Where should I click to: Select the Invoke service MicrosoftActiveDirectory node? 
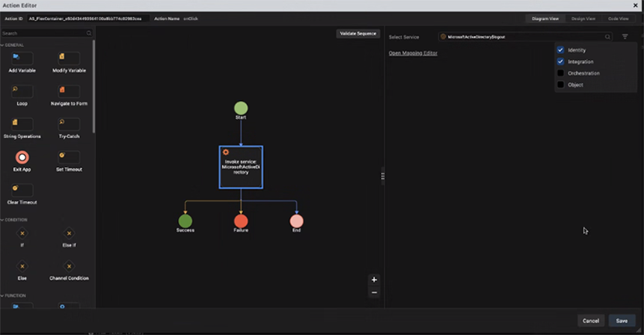coord(241,167)
